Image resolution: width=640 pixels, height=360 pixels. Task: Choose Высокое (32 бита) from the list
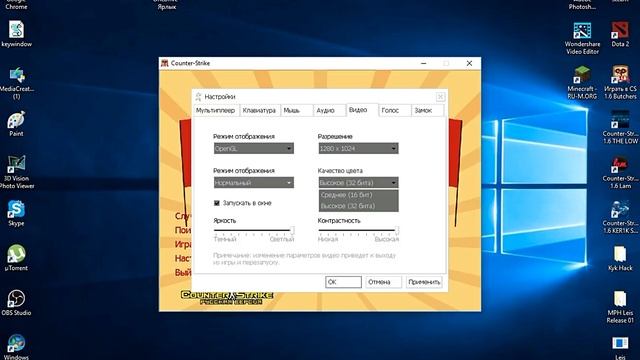click(358, 206)
